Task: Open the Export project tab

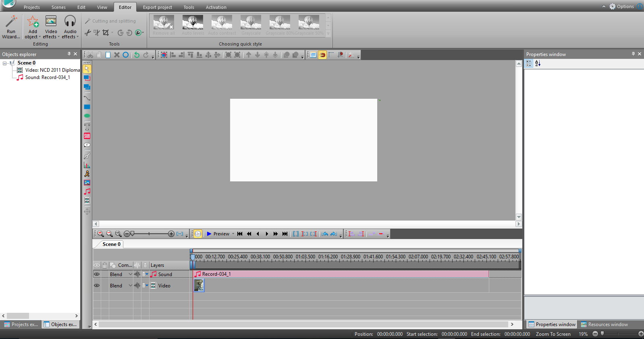Action: [157, 7]
